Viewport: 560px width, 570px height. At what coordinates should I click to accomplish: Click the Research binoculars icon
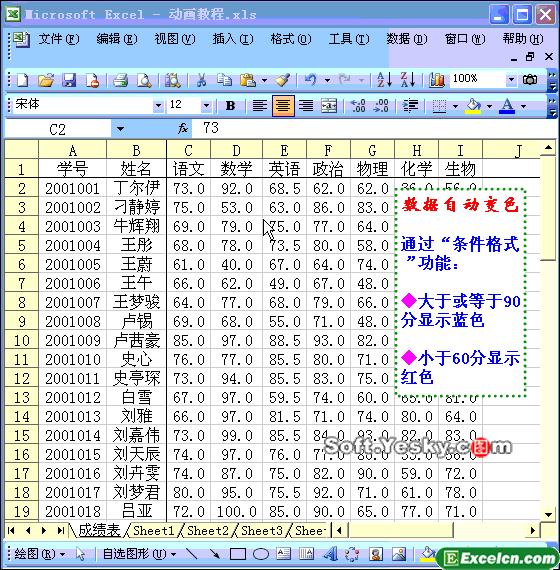pos(173,80)
